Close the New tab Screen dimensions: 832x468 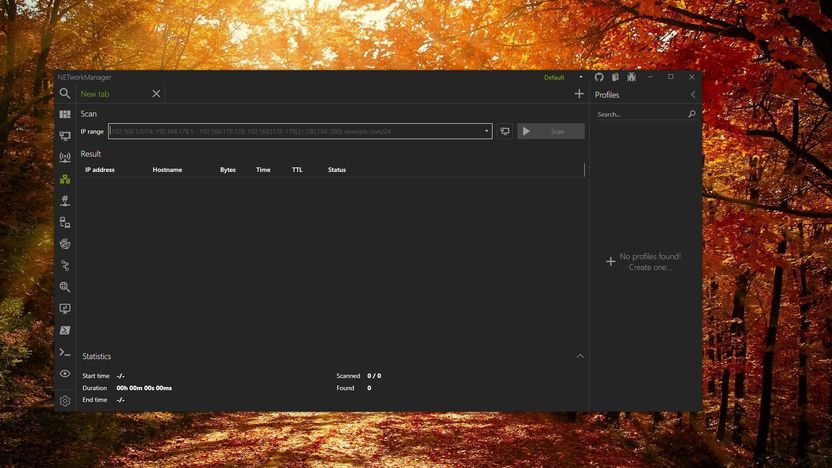click(156, 94)
